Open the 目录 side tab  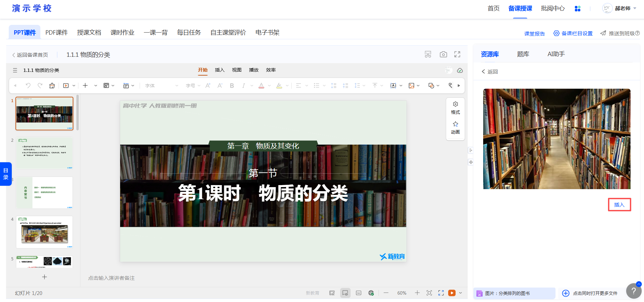6,174
